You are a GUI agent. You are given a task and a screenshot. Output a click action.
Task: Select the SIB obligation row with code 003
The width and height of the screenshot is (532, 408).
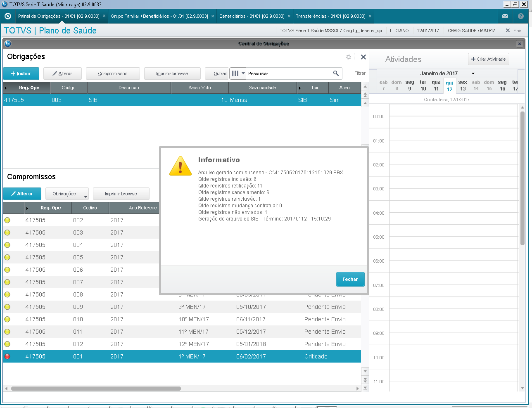click(x=182, y=100)
